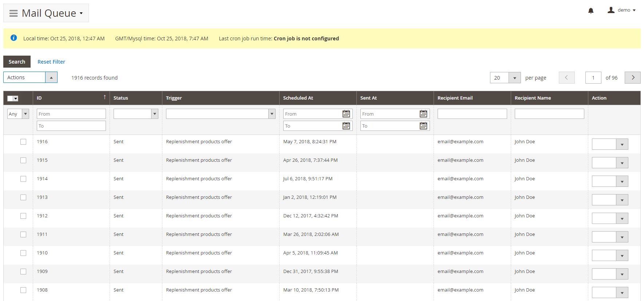The width and height of the screenshot is (644, 301).
Task: Open the Trigger filter dropdown
Action: (x=221, y=114)
